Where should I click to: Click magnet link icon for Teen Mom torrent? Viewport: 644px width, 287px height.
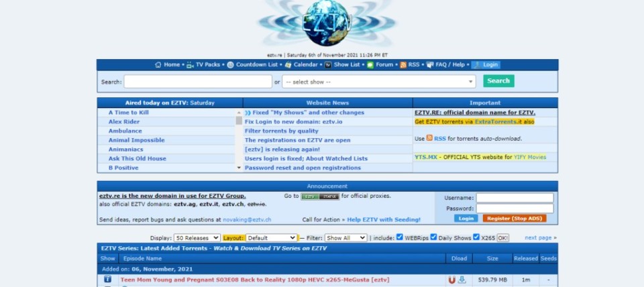pos(451,280)
